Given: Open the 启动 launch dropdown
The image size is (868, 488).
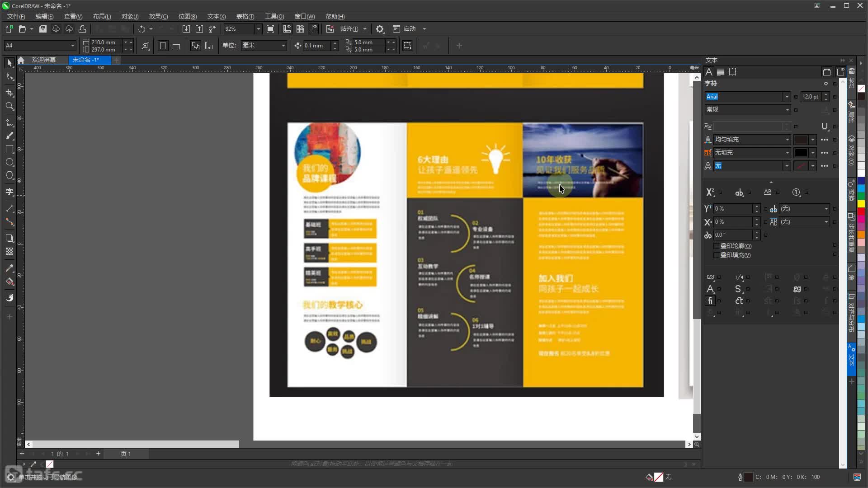Looking at the screenshot, I should coord(425,29).
